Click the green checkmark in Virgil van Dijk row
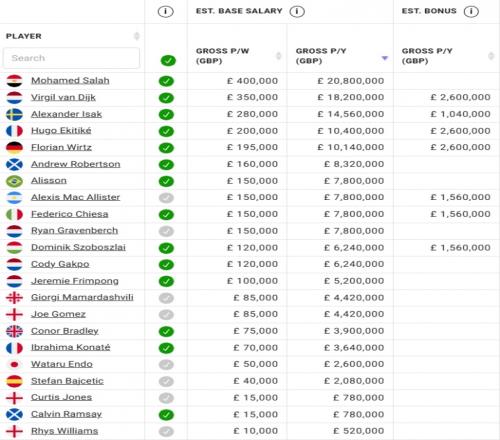The image size is (500, 440). (x=166, y=98)
